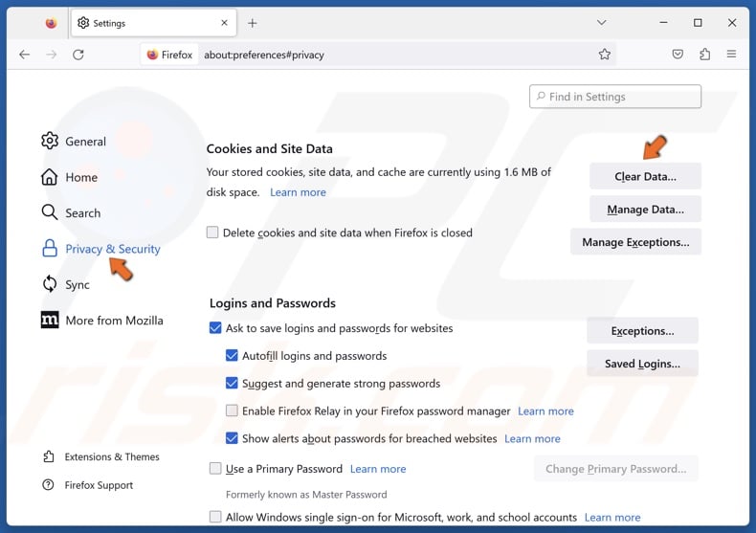This screenshot has width=756, height=533.
Task: Open a new tab with plus button
Action: [253, 23]
